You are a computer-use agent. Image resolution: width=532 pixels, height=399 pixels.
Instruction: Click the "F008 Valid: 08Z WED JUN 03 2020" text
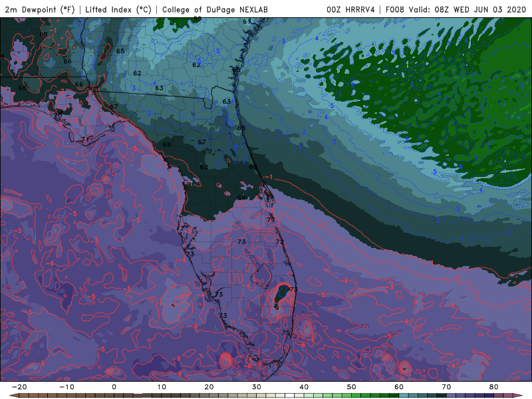pyautogui.click(x=456, y=9)
